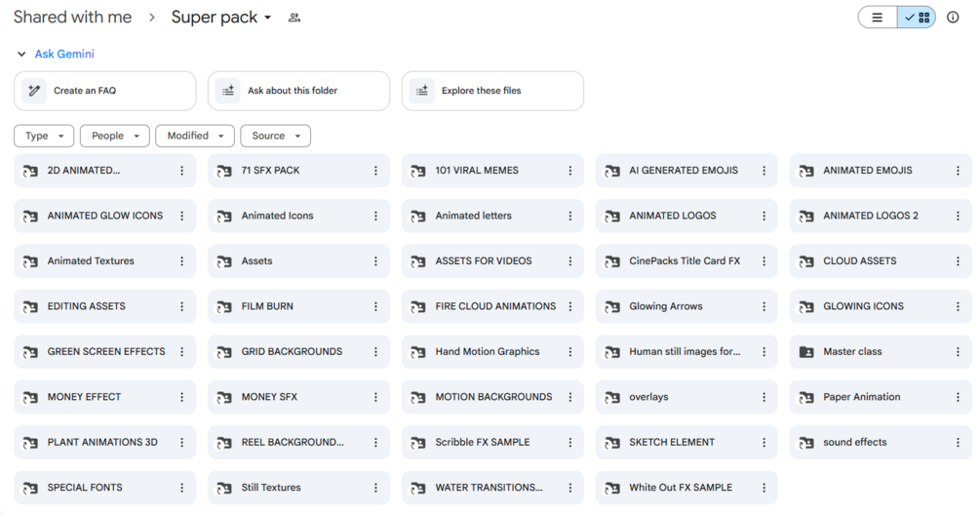View folder details info icon
980x516 pixels.
953,18
